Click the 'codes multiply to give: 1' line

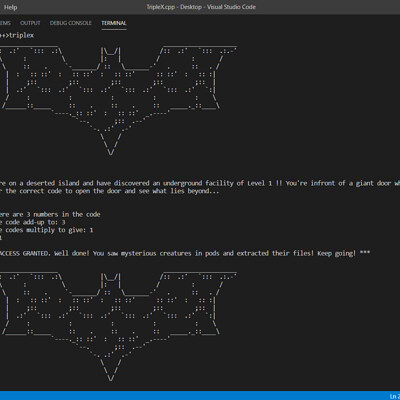[47, 230]
